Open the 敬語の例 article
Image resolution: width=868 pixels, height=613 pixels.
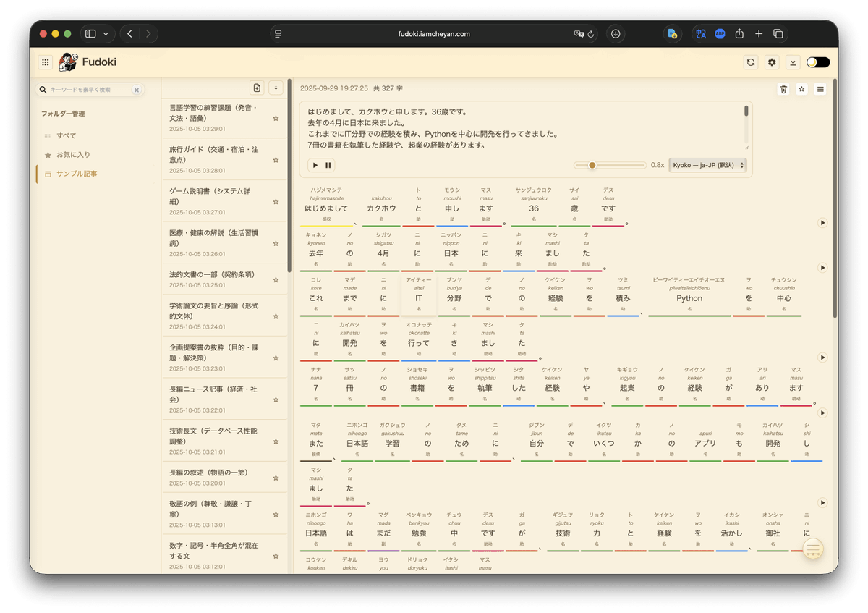tap(224, 514)
